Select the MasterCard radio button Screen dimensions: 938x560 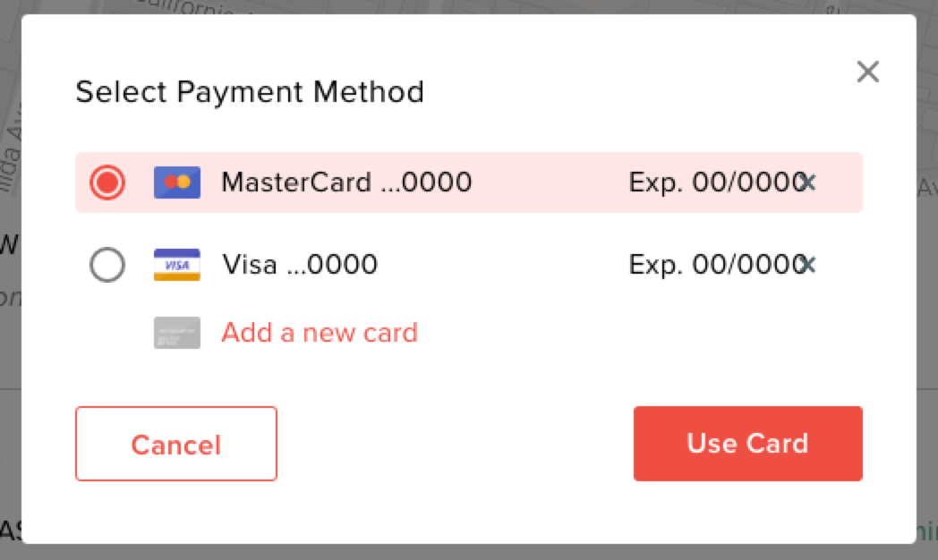pos(107,182)
